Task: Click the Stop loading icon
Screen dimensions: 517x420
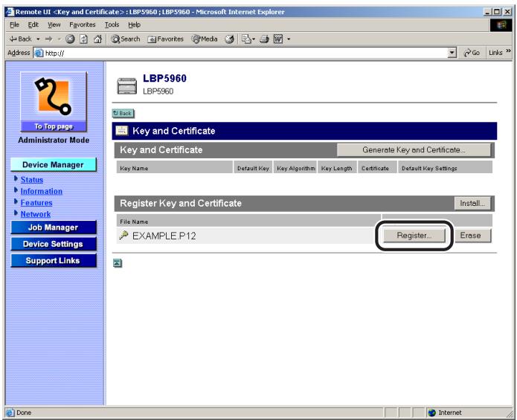Action: point(70,39)
